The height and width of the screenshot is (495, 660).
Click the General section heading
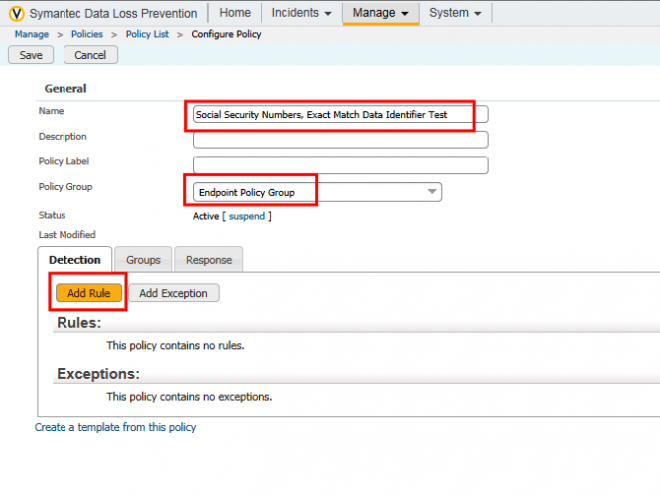tap(66, 88)
